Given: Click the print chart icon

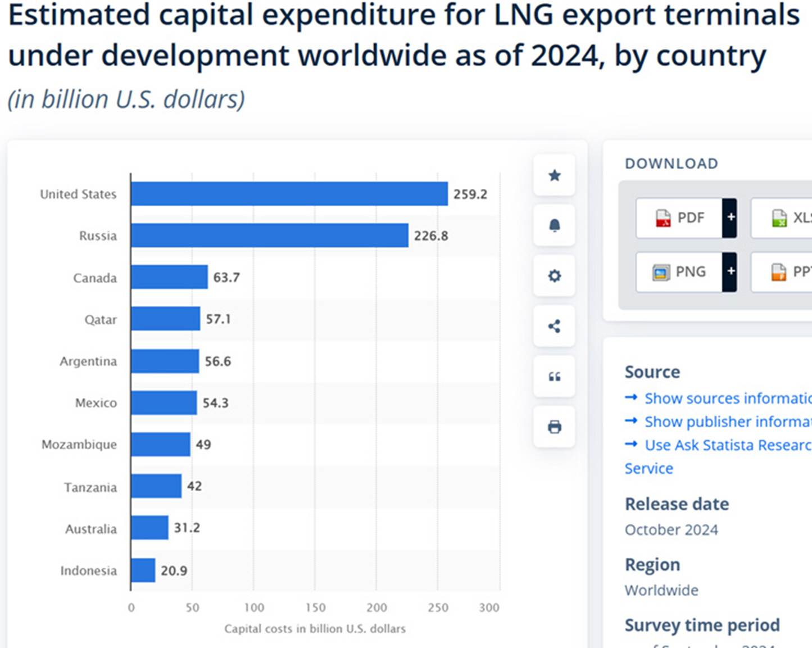Looking at the screenshot, I should [554, 427].
